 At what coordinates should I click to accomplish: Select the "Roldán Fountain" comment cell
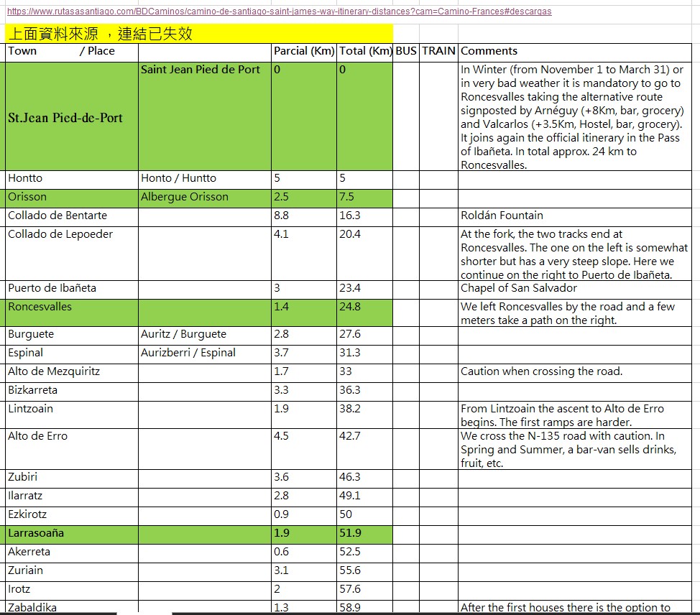coord(575,216)
